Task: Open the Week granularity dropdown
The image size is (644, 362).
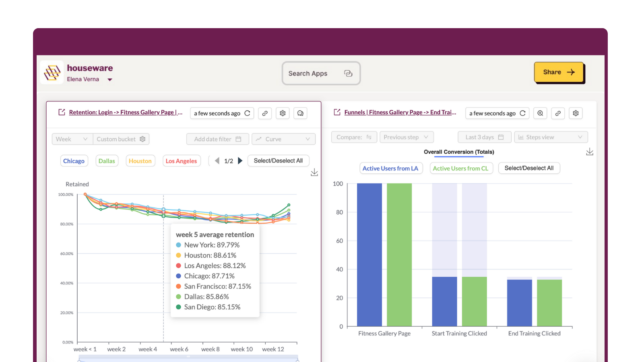Action: (x=72, y=139)
